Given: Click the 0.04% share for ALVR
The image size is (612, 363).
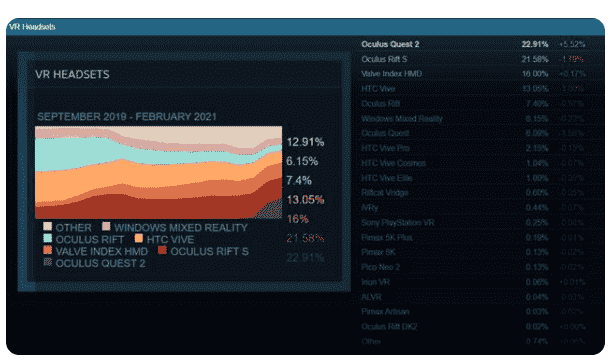Looking at the screenshot, I should click(x=537, y=297).
